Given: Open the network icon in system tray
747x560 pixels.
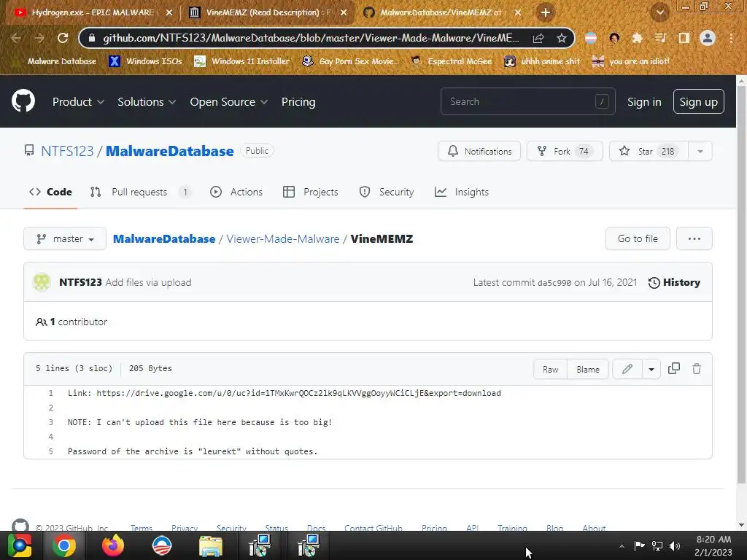Looking at the screenshot, I should [657, 546].
